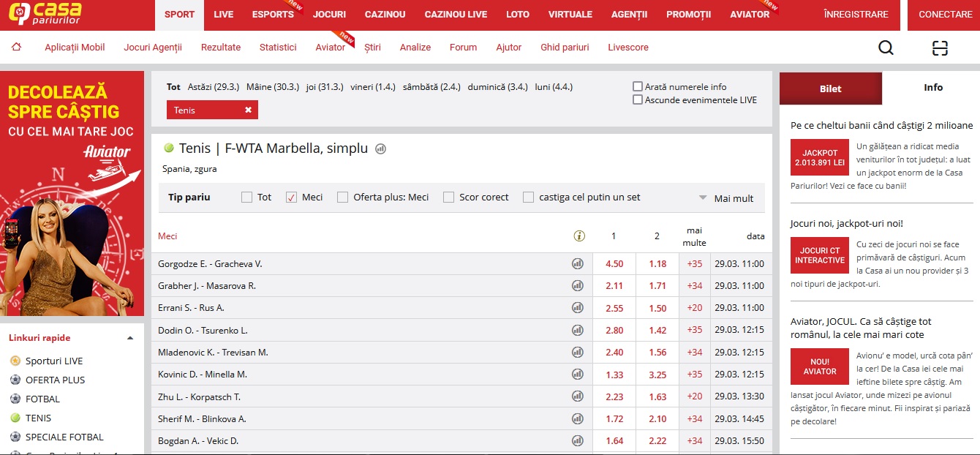The image size is (980, 455).
Task: Click the ÎNREGISTRARE button
Action: tap(856, 15)
